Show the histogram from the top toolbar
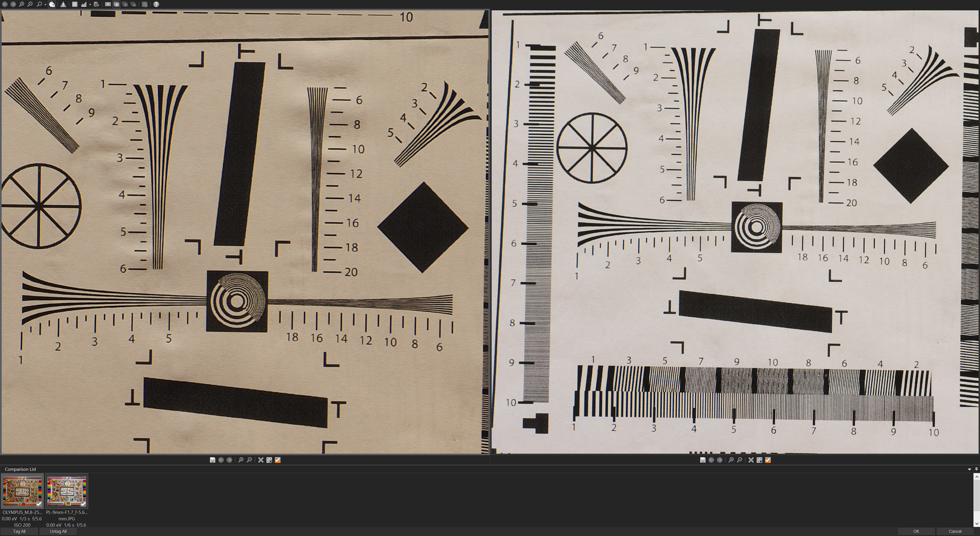 pos(84,4)
